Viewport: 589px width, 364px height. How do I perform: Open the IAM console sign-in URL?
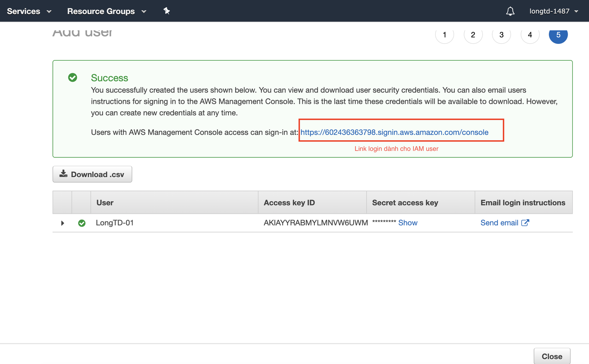coord(394,132)
